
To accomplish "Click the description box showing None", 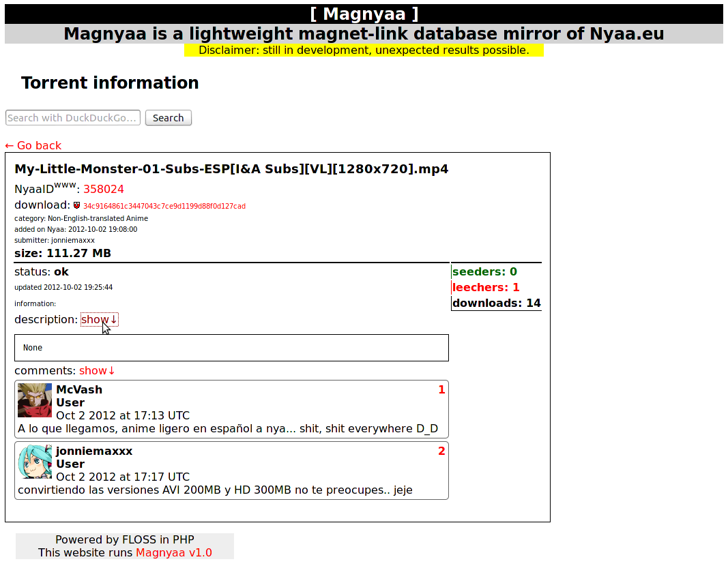I will click(232, 348).
